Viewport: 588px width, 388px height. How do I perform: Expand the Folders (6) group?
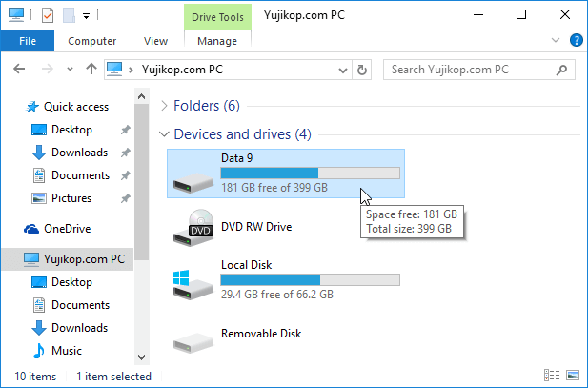click(x=164, y=106)
